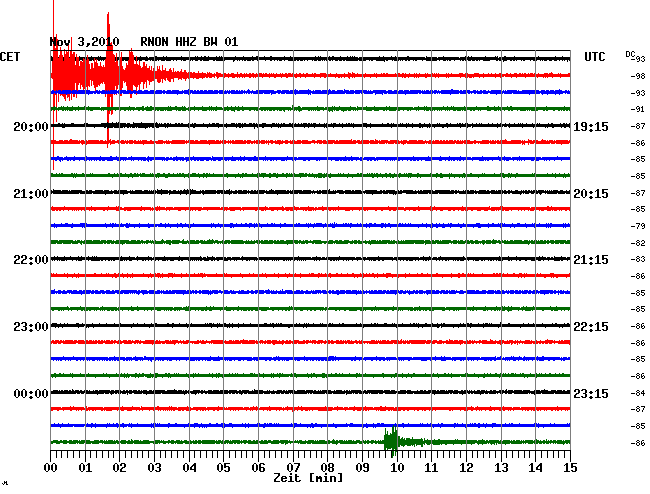Image resolution: width=650 pixels, height=494 pixels.
Task: Select the "22:00" CET row label
Action: [x=31, y=260]
